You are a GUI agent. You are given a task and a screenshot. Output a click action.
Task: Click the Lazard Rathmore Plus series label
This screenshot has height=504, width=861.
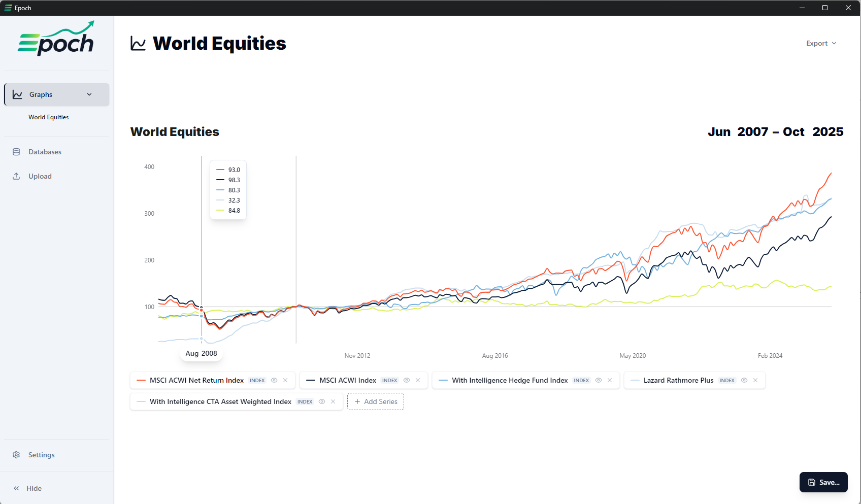click(x=679, y=380)
